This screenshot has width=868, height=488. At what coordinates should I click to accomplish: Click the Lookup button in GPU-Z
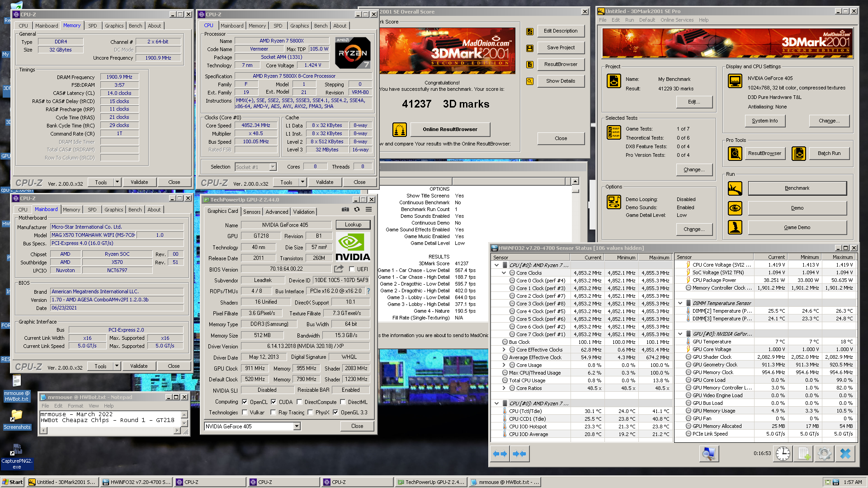(x=353, y=225)
